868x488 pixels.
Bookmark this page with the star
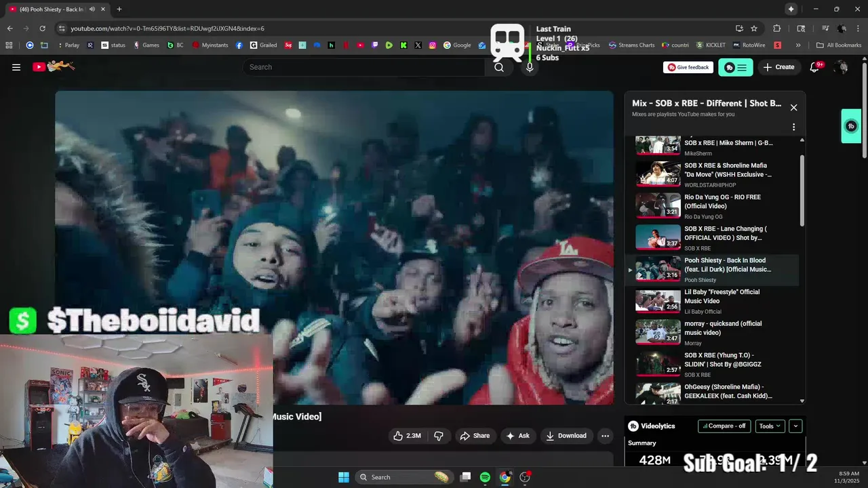pyautogui.click(x=754, y=28)
